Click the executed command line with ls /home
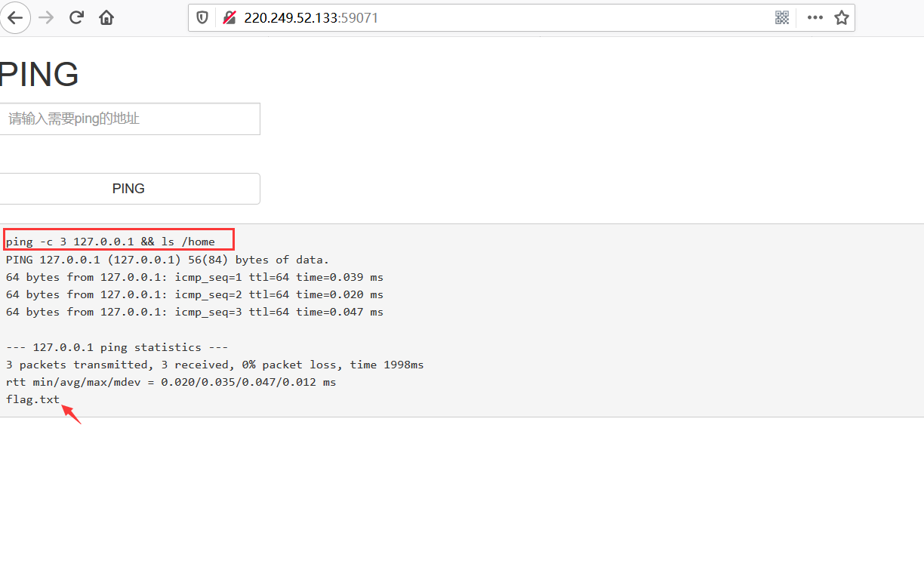 tap(111, 242)
